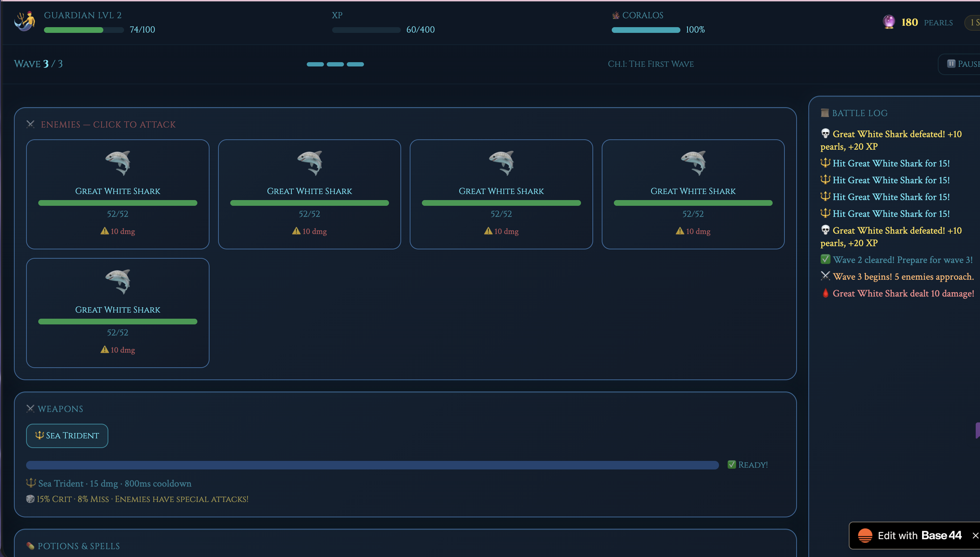980x557 pixels.
Task: Click the weapon cooldown progress bar
Action: (372, 465)
